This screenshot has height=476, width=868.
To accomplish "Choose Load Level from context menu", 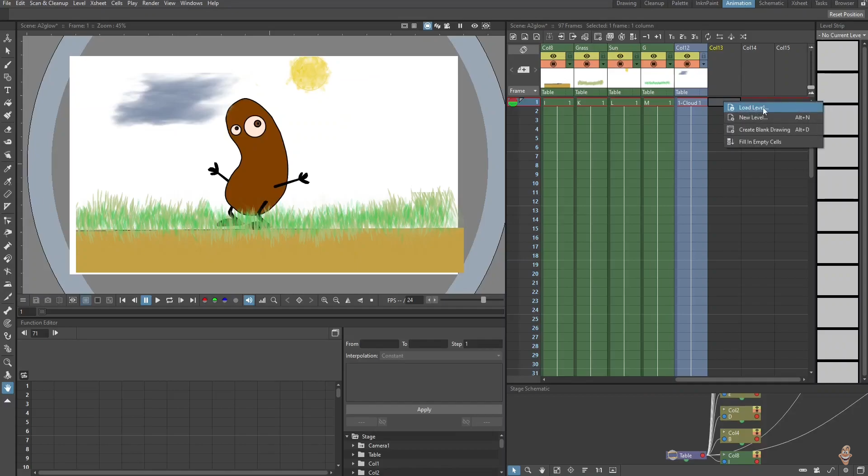I will 753,108.
